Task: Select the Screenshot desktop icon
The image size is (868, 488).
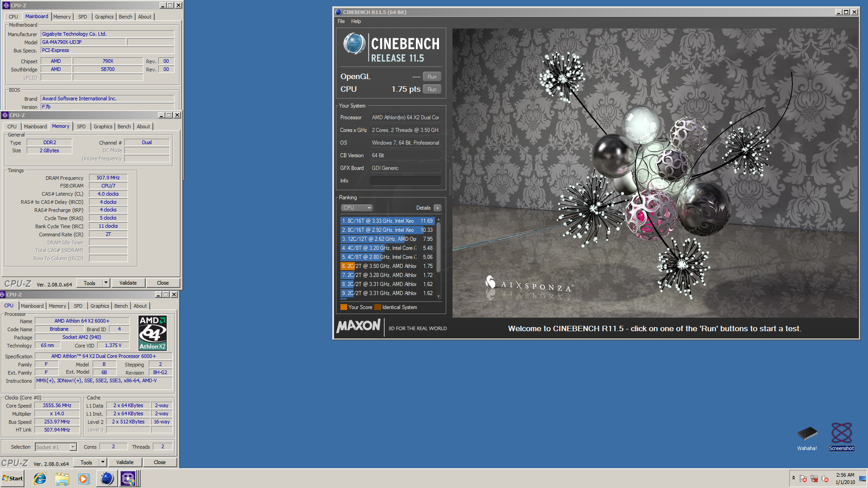Action: click(x=841, y=436)
